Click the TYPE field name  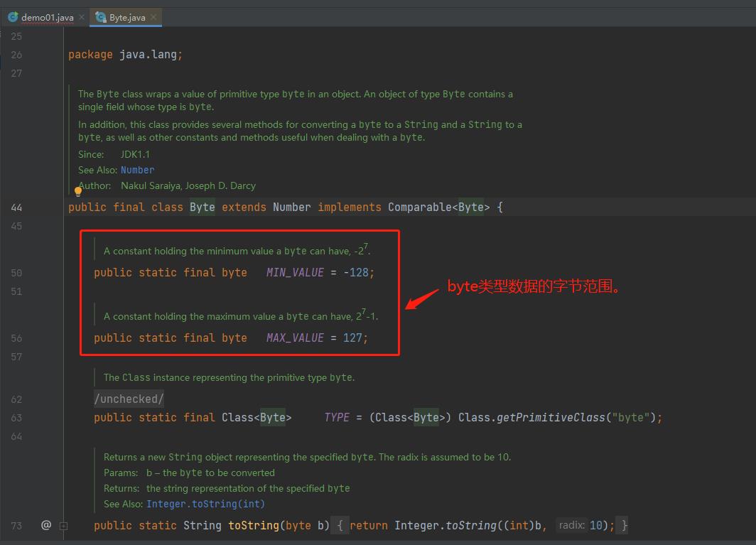[x=337, y=418]
